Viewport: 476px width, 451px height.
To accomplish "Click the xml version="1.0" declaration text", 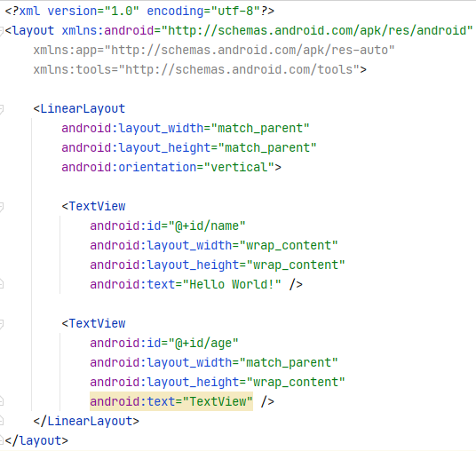I will tap(79, 12).
